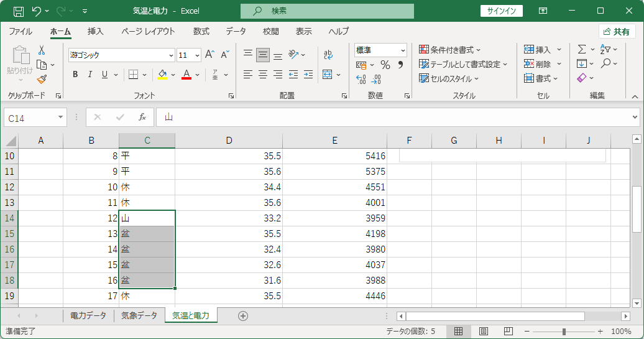The height and width of the screenshot is (339, 644).
Task: Click the Cut scissors icon
Action: click(x=42, y=50)
